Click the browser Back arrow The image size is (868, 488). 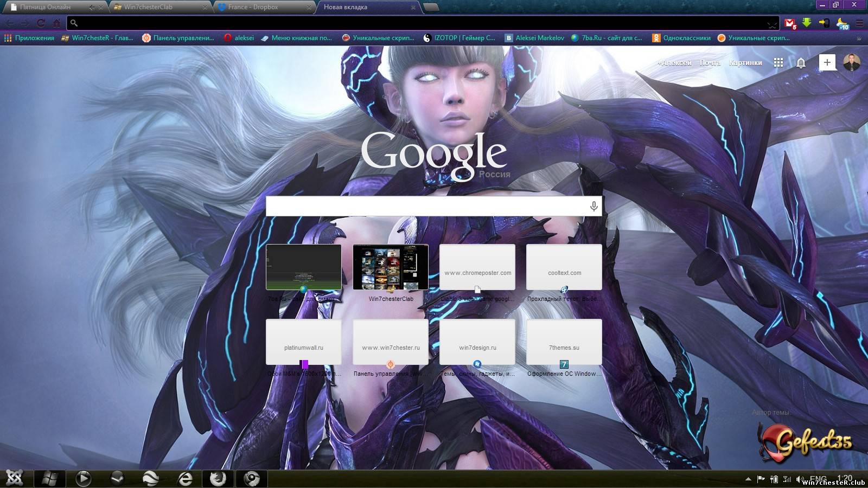point(10,23)
